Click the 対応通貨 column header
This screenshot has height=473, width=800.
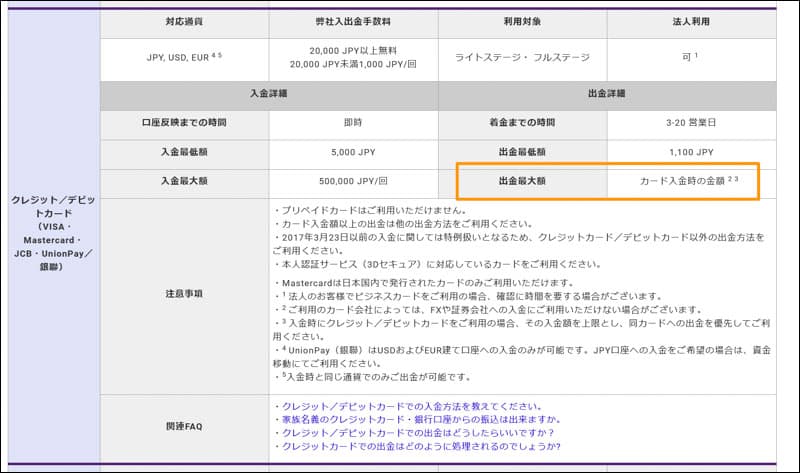[x=185, y=21]
